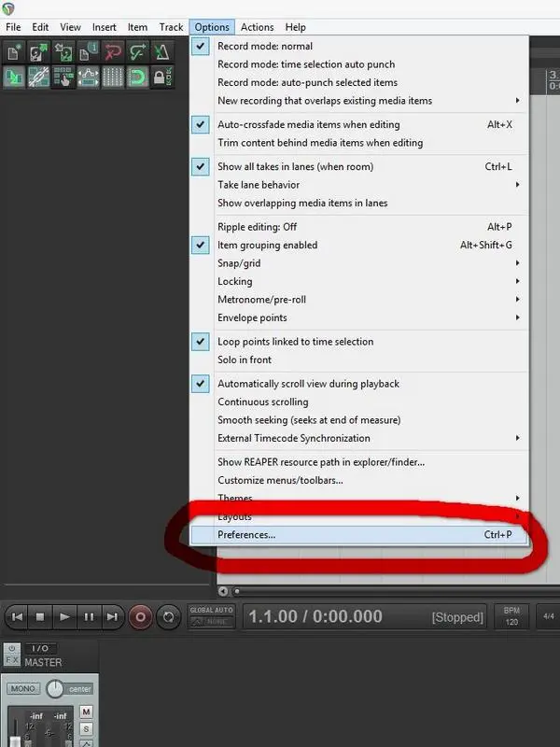
Task: Toggle the metronome toolbar icon
Action: [x=162, y=52]
